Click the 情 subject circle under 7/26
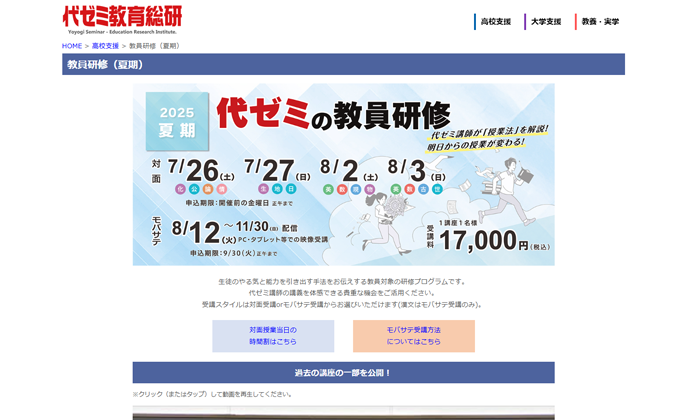Viewport: 700px width, 420px height. pyautogui.click(x=222, y=189)
